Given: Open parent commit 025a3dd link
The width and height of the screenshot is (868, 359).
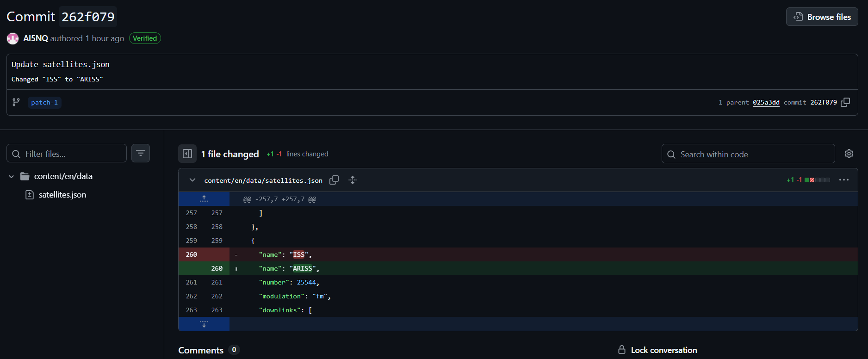Looking at the screenshot, I should (766, 102).
